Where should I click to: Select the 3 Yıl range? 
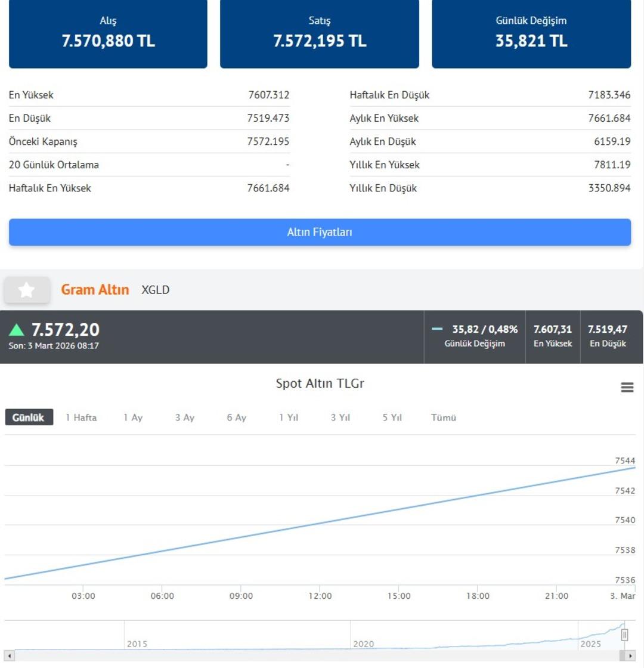[340, 417]
